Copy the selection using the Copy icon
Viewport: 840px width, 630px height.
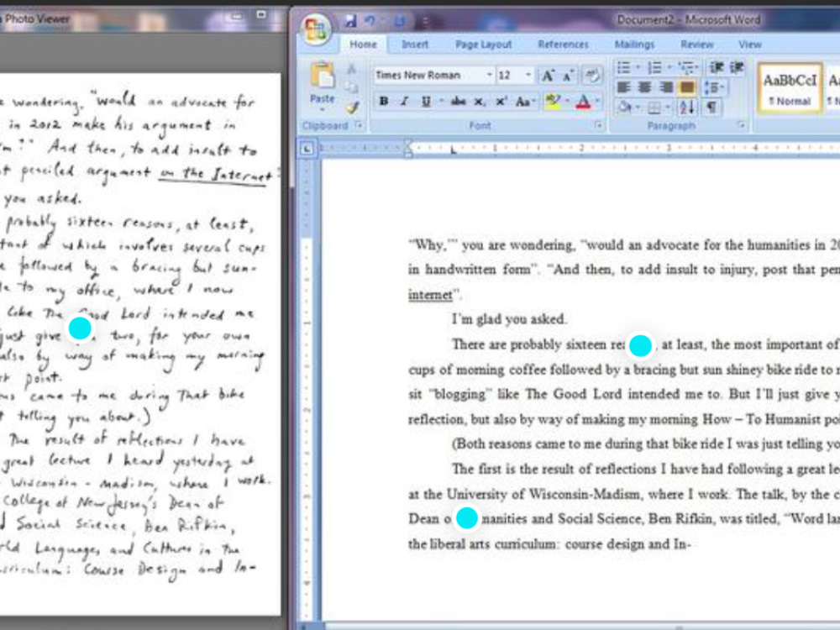(x=351, y=88)
